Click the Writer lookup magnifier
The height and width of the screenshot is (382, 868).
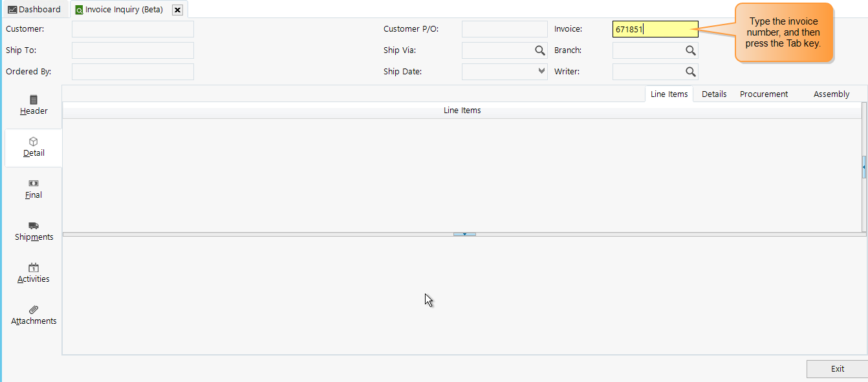pos(691,72)
